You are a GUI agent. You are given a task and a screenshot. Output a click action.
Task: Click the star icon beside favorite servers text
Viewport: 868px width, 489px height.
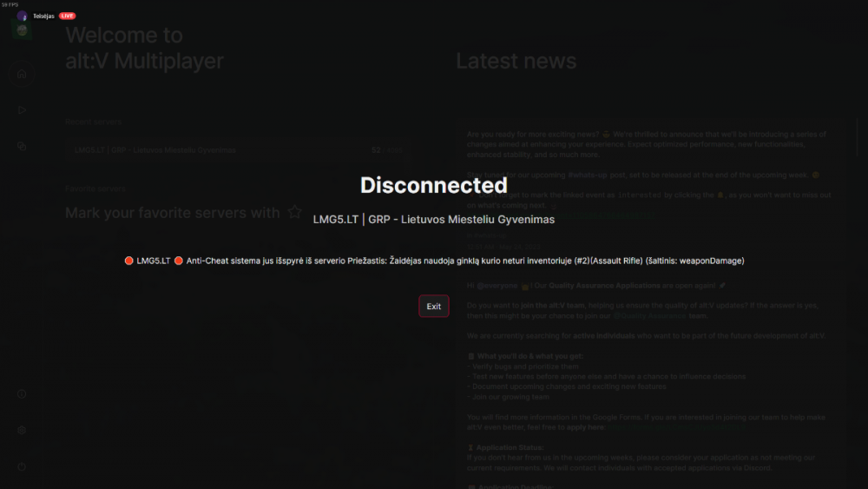(x=294, y=212)
